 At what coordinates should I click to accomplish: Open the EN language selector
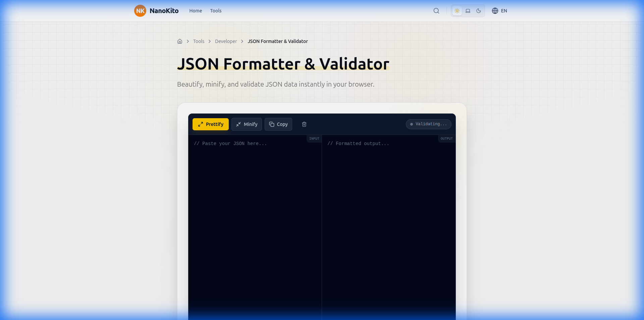pyautogui.click(x=504, y=11)
